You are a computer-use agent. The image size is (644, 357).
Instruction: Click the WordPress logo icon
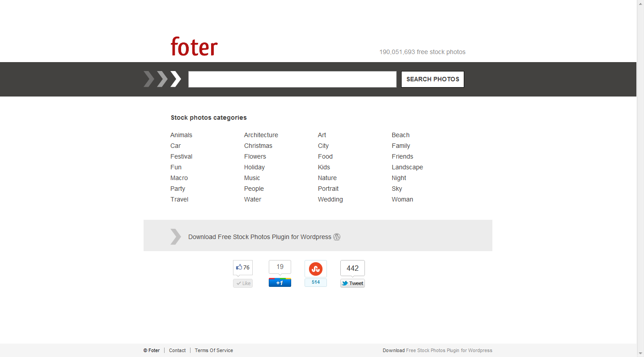pyautogui.click(x=337, y=237)
